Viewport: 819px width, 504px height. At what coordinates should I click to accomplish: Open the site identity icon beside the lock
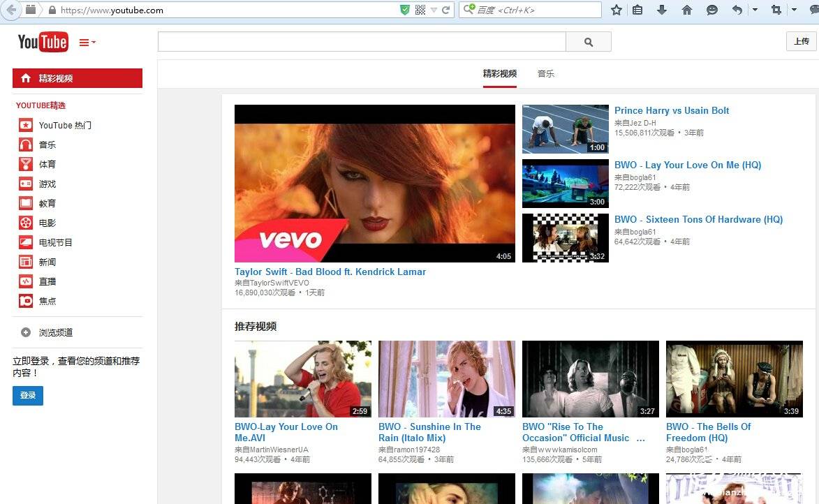pos(31,10)
